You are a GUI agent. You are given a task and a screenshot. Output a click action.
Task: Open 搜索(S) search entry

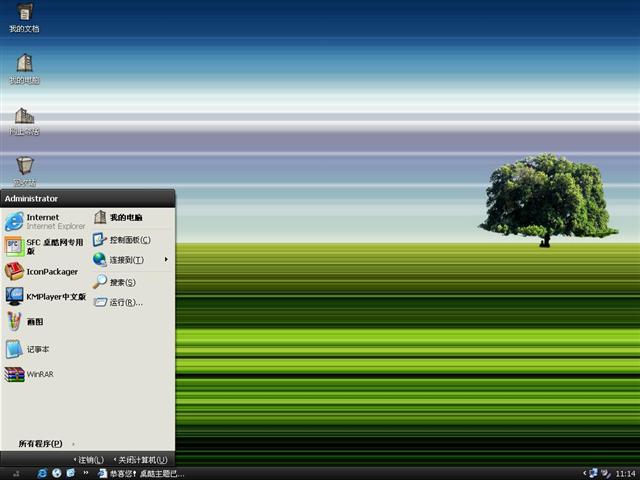122,282
